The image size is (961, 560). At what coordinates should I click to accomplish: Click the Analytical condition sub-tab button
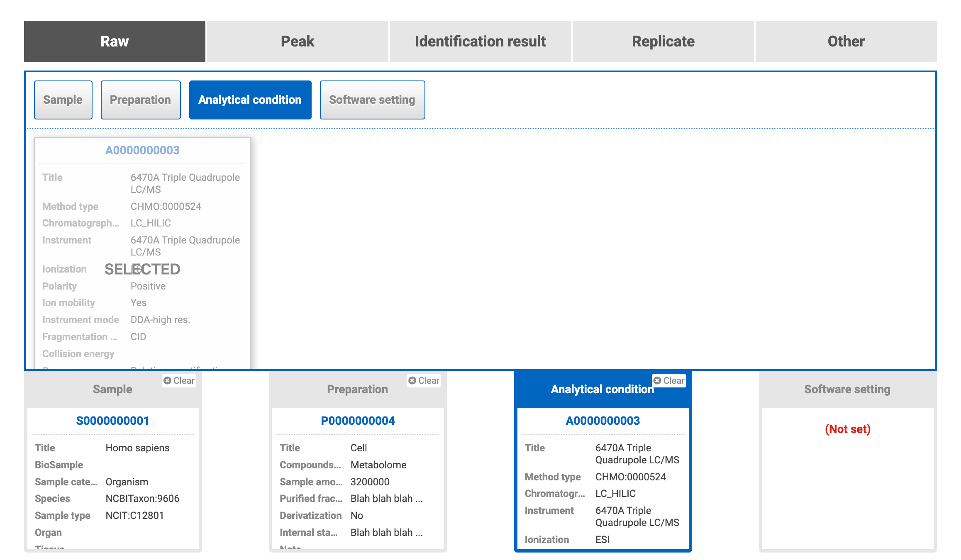250,100
